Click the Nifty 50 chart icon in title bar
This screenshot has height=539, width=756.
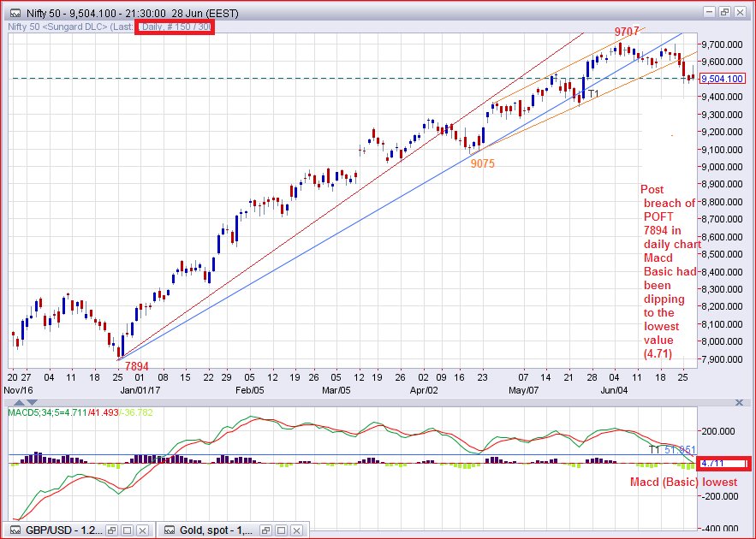coord(15,13)
